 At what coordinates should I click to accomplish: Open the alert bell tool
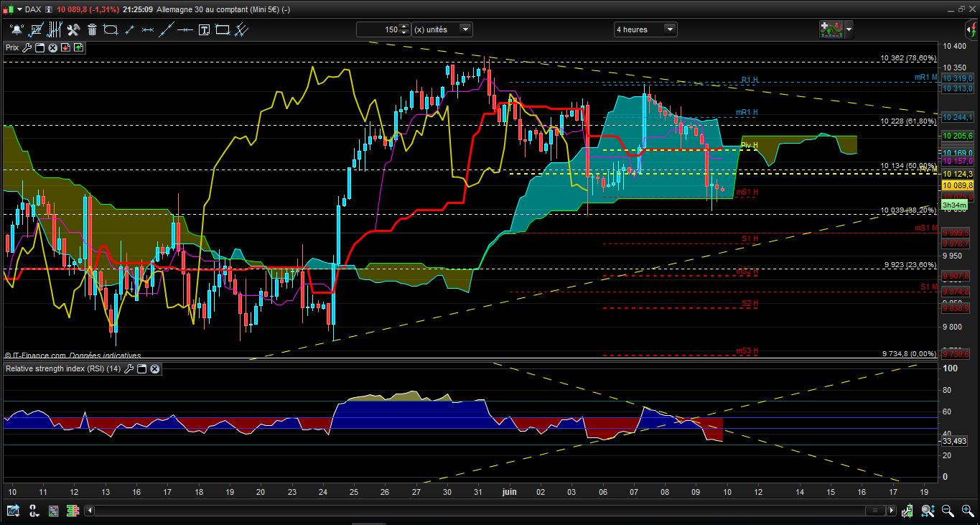[x=17, y=29]
